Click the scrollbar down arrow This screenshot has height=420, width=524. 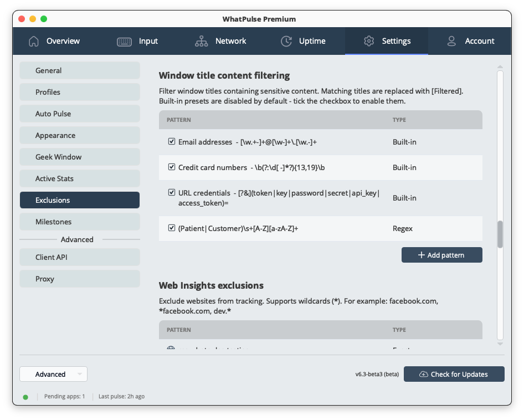(x=500, y=344)
